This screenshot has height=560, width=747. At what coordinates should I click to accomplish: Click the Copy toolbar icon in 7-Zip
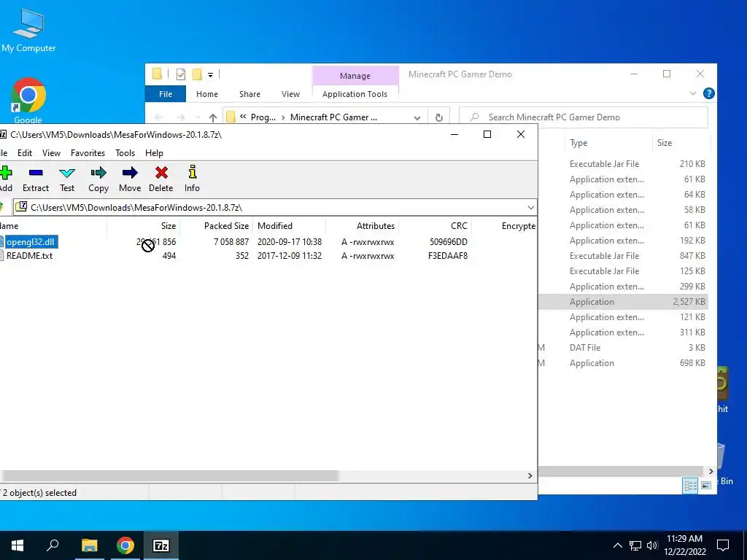pos(98,179)
